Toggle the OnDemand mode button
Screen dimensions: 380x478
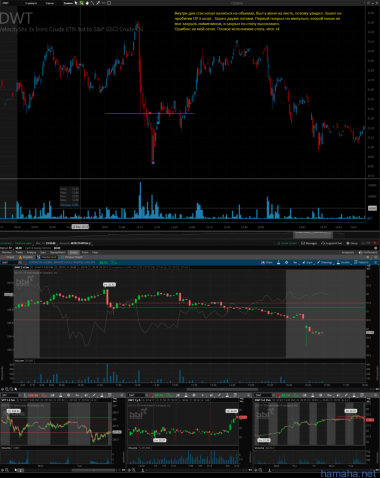point(369,252)
